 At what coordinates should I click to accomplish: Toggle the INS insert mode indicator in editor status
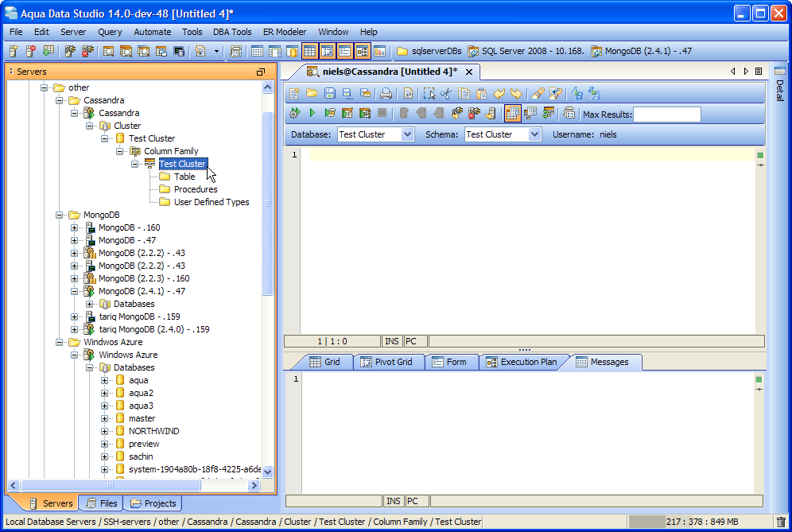[x=392, y=341]
